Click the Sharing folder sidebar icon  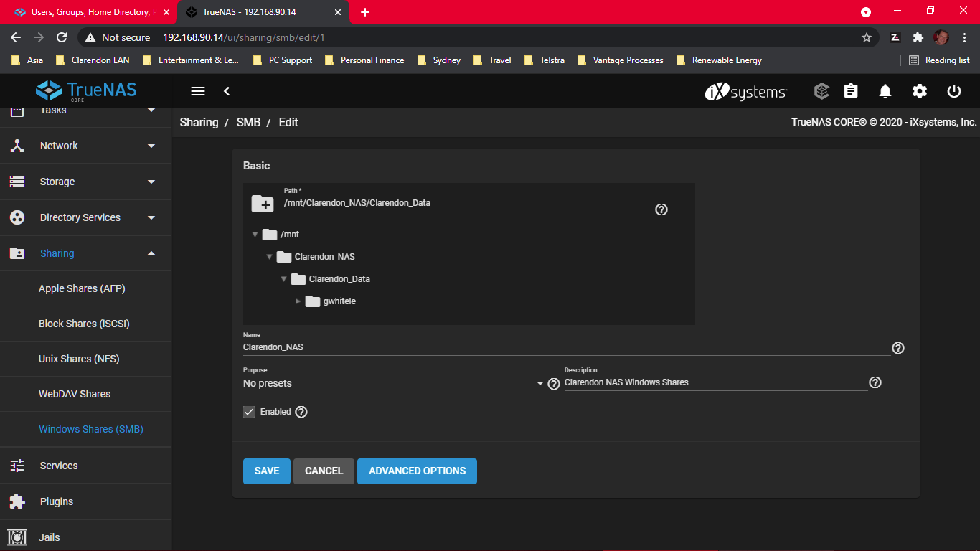tap(17, 253)
